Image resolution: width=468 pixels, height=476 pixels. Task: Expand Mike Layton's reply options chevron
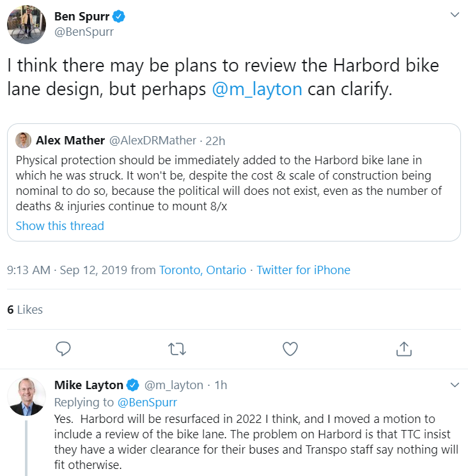tap(455, 385)
